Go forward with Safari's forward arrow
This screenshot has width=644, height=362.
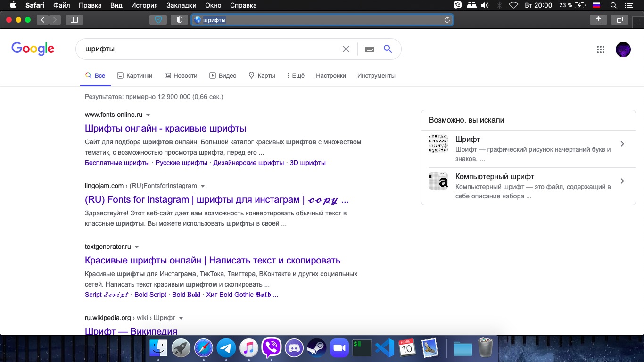click(55, 20)
